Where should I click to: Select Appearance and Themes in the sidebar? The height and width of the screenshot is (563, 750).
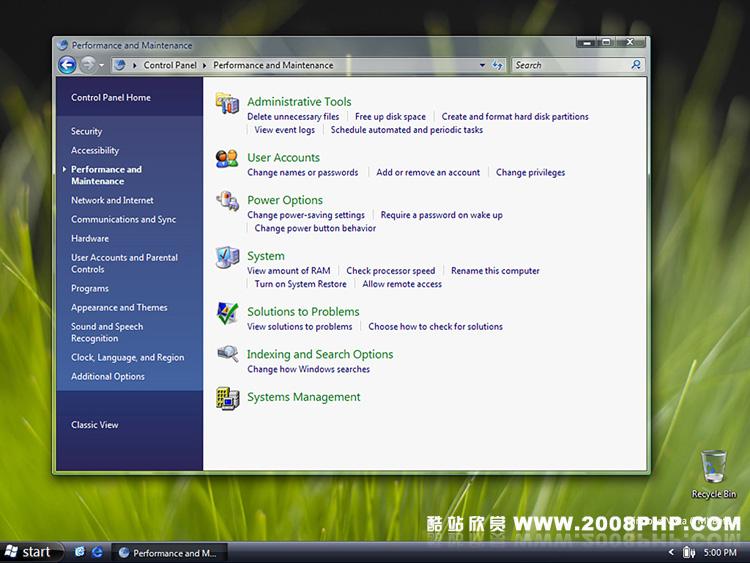click(x=119, y=308)
